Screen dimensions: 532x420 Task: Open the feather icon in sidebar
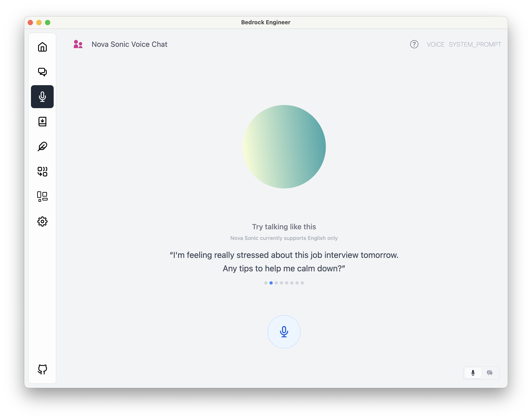[x=42, y=147]
